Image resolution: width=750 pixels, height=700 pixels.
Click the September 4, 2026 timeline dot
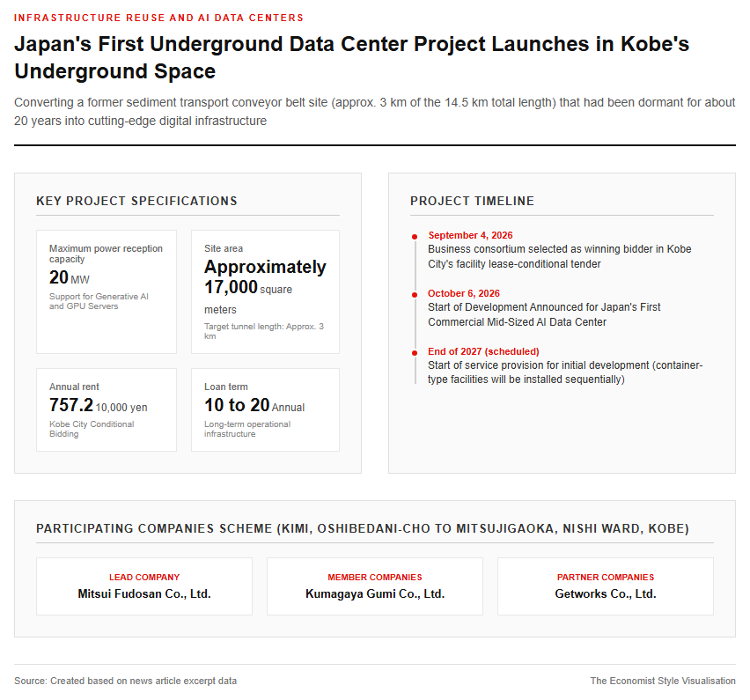click(x=415, y=236)
